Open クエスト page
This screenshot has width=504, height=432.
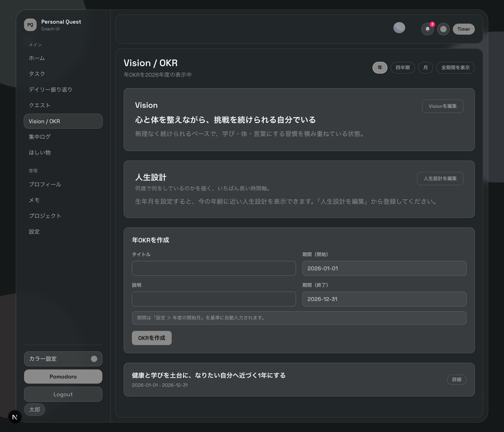tap(63, 105)
